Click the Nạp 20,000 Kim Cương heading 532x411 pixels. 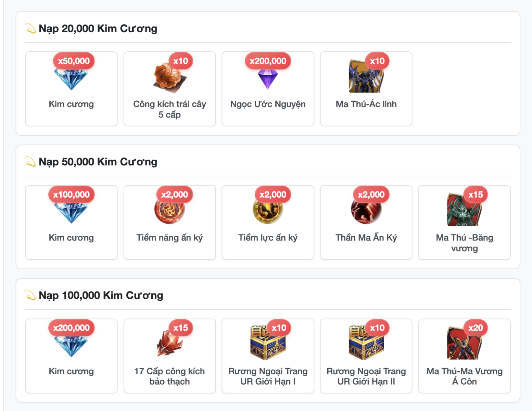(x=98, y=28)
